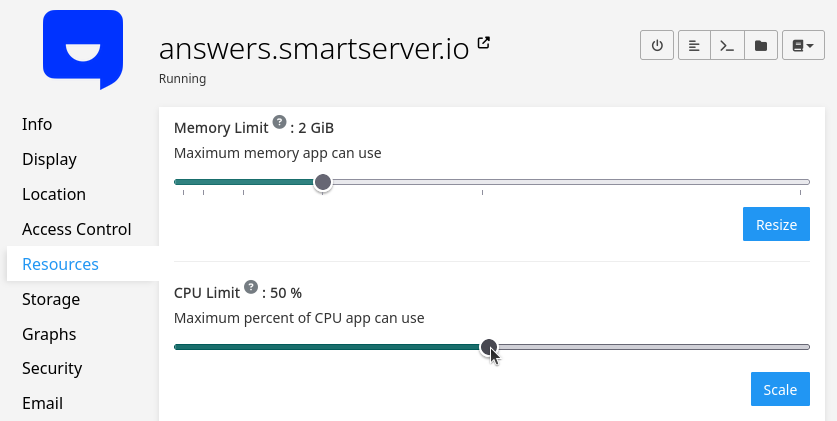
Task: Click the CPU Limit slider handle
Action: tap(489, 347)
